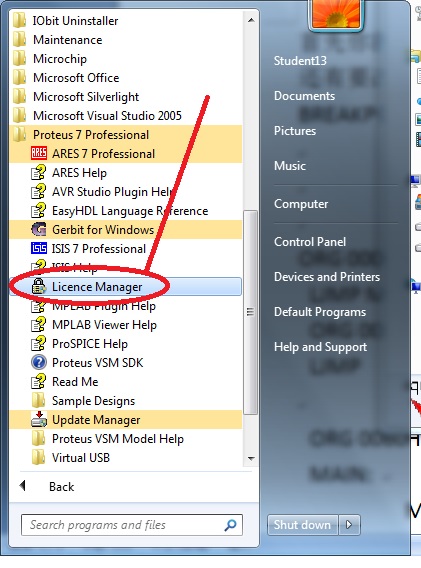Open Music from the right pane
This screenshot has height=568, width=421.
point(290,166)
